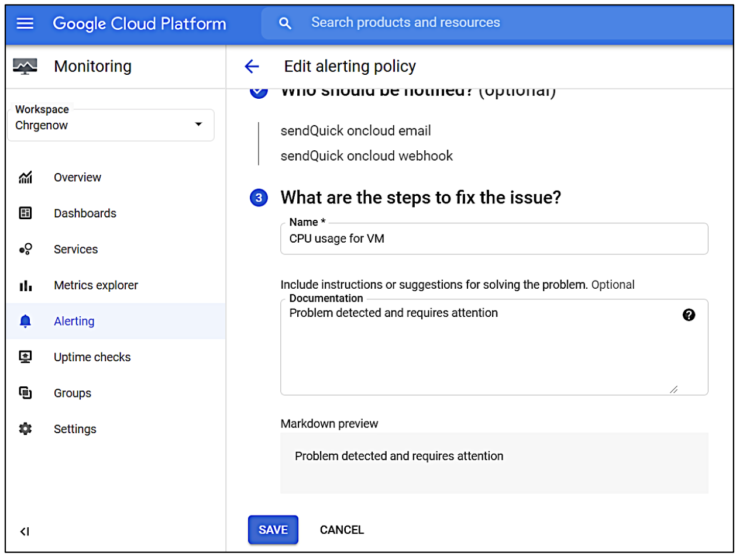Open the Workspace Chrgenow dropdown
743x560 pixels.
pos(199,125)
